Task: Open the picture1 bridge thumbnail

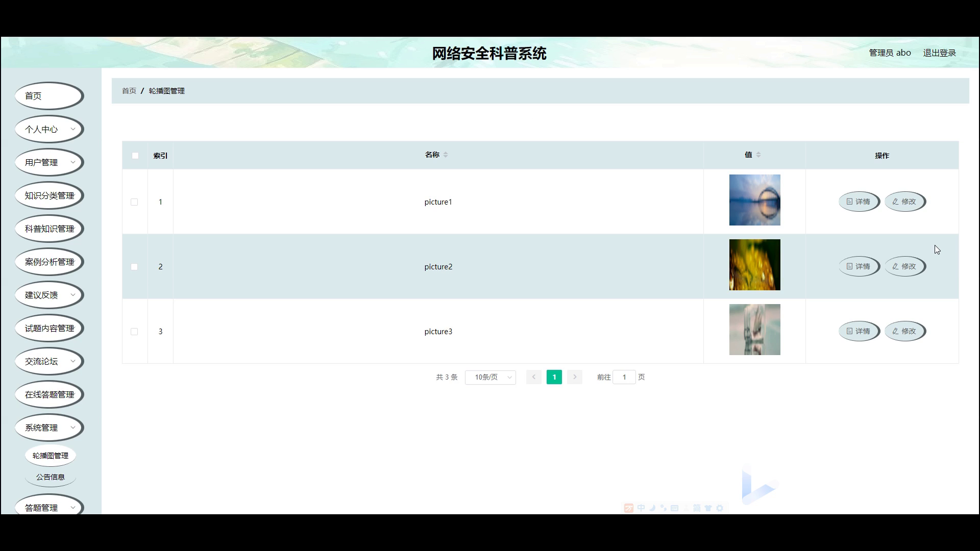Action: [754, 200]
